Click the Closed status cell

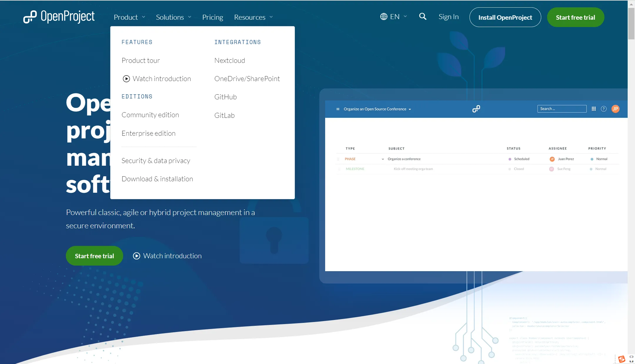516,169
